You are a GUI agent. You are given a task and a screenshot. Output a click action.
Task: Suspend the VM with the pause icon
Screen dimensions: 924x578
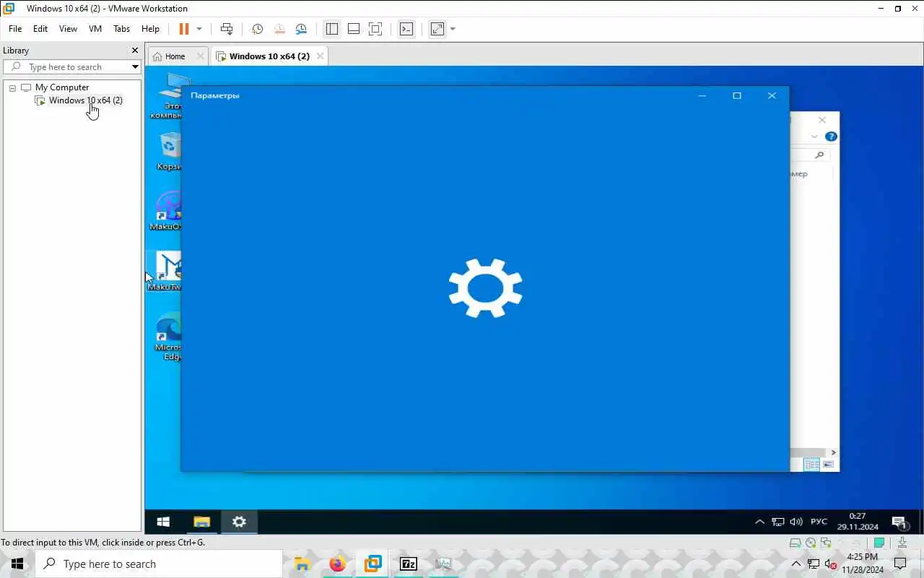(183, 29)
